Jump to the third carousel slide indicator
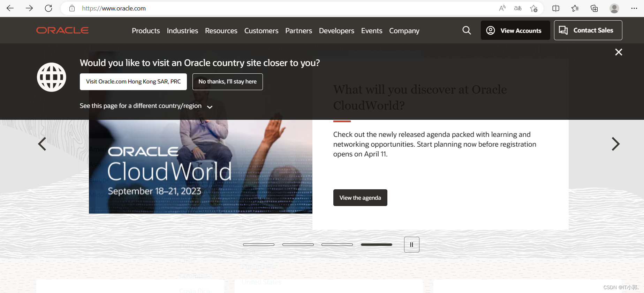This screenshot has width=644, height=293. tap(337, 244)
